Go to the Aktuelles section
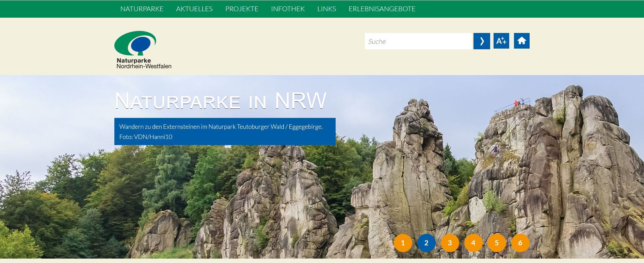 tap(194, 9)
